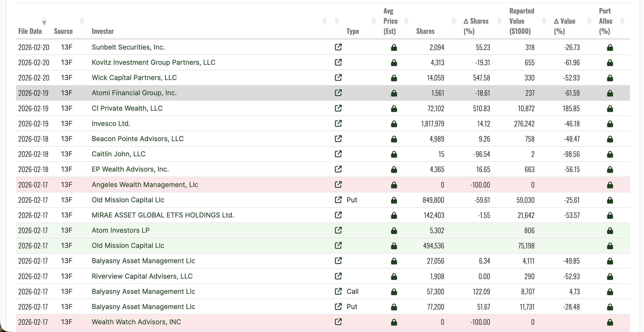Unlock Port Alloc for Atomi Financial Group
644x332 pixels.
[x=610, y=93]
